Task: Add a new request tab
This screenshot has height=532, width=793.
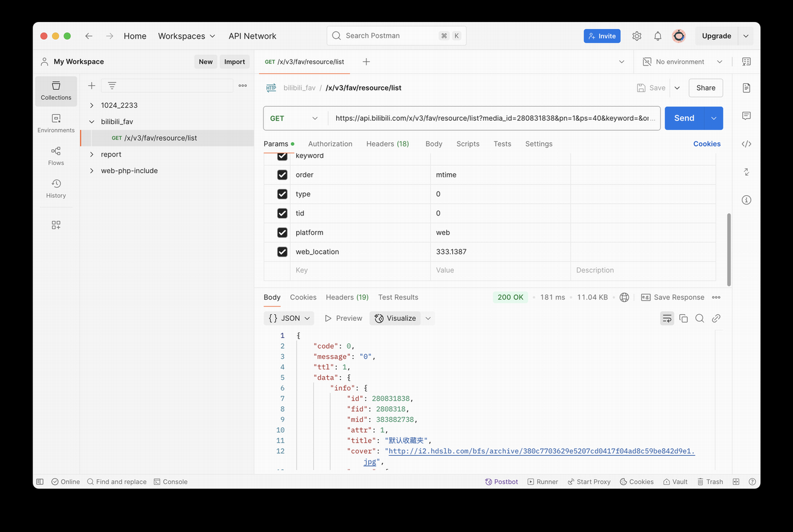Action: pos(366,62)
